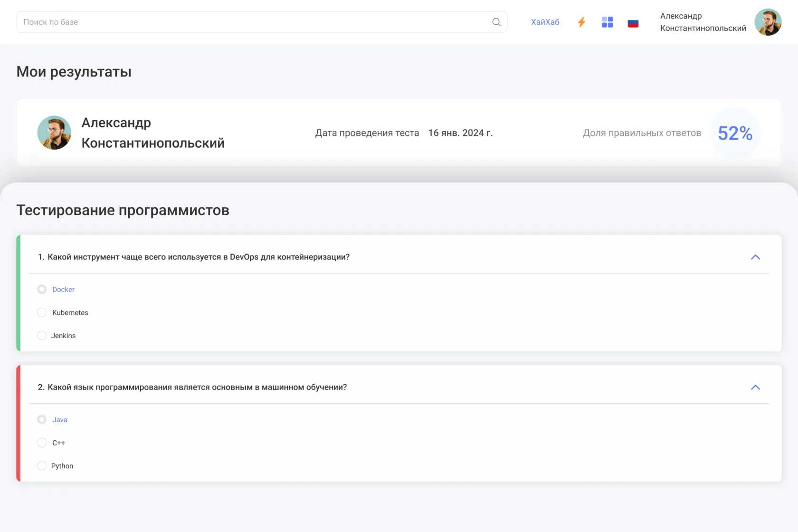Click question 2 title text
798x532 pixels.
click(192, 387)
